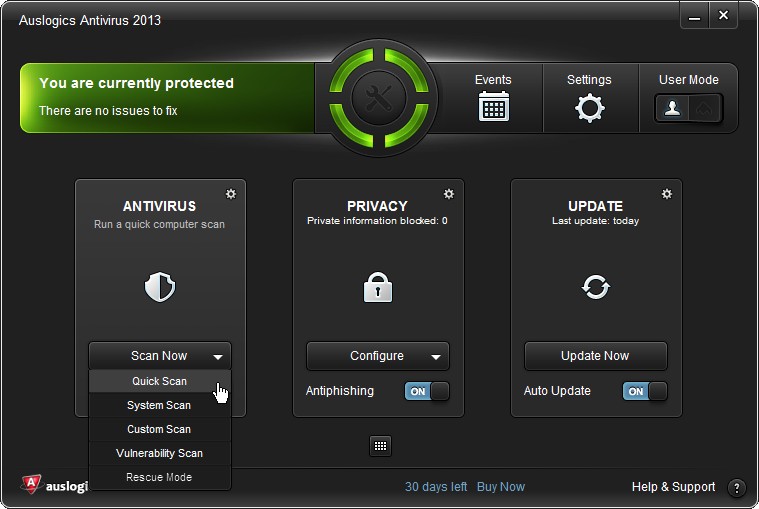
Task: Click the PRIVACY panel heading
Action: pos(377,206)
